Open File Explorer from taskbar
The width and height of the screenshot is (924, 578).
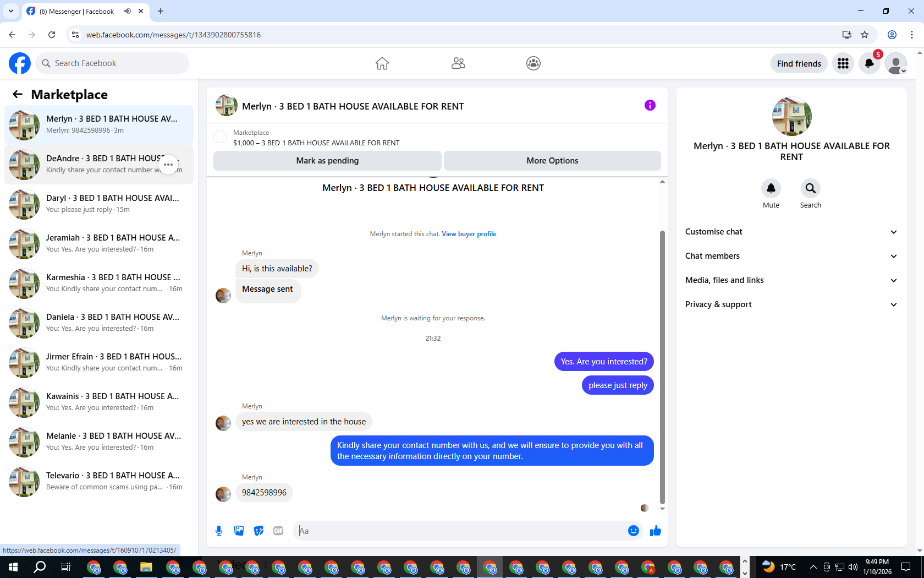[146, 567]
